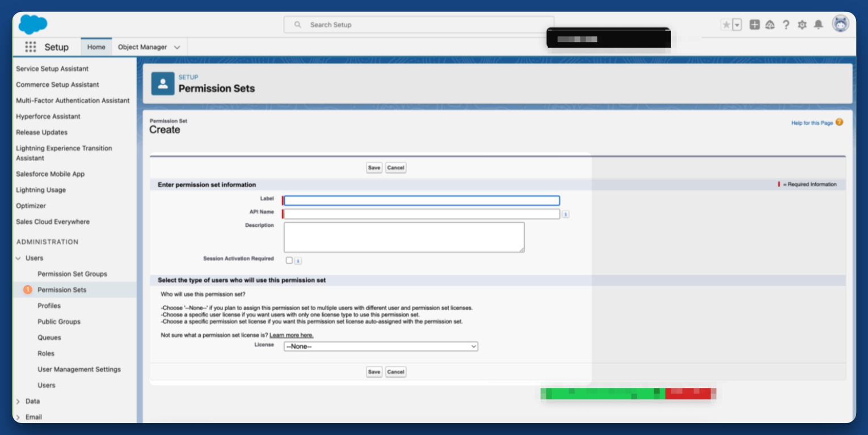Click the orange help icon beside Help for this Page
868x435 pixels.
(839, 123)
